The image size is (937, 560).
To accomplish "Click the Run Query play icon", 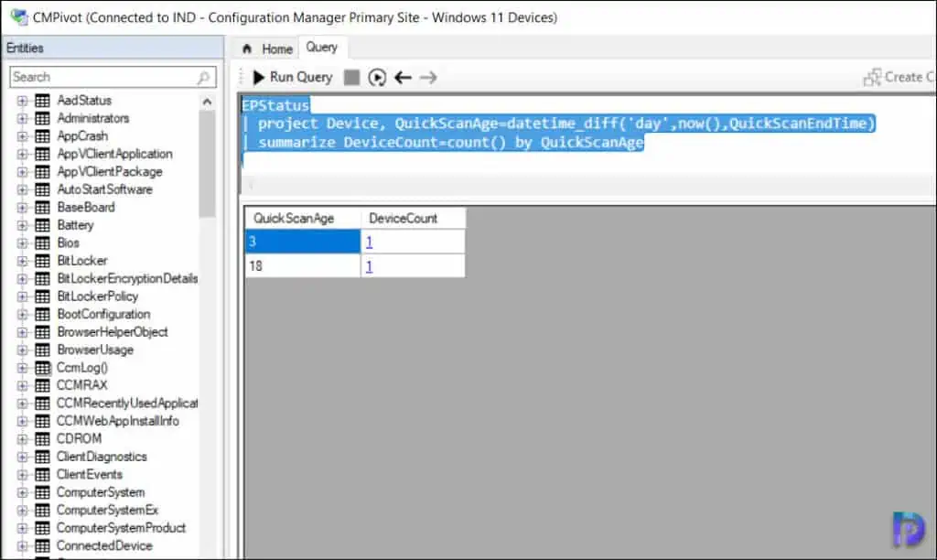I will (x=259, y=77).
